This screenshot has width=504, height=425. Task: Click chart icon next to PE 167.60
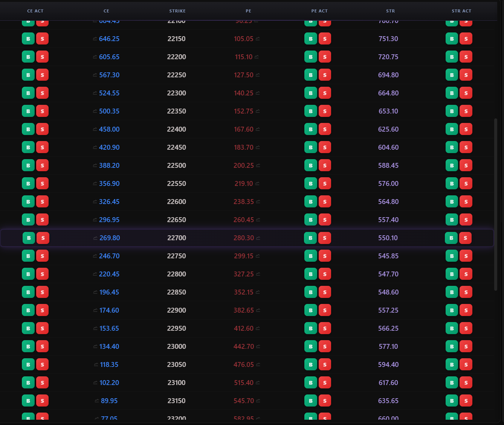coord(258,129)
